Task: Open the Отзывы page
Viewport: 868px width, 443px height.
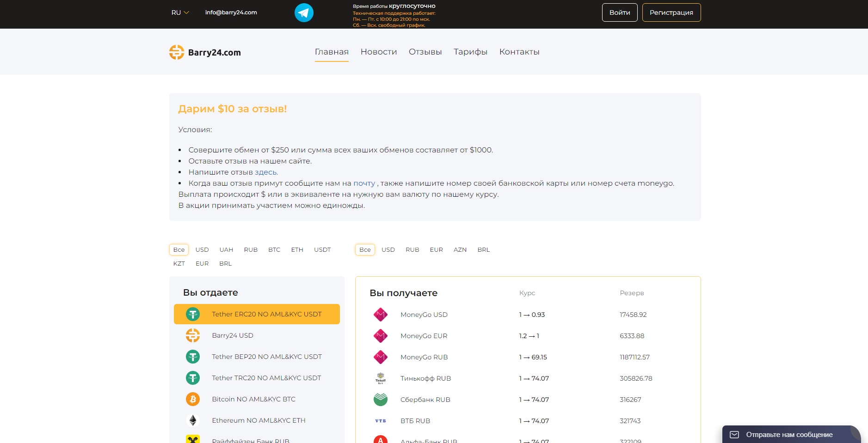Action: pos(425,52)
